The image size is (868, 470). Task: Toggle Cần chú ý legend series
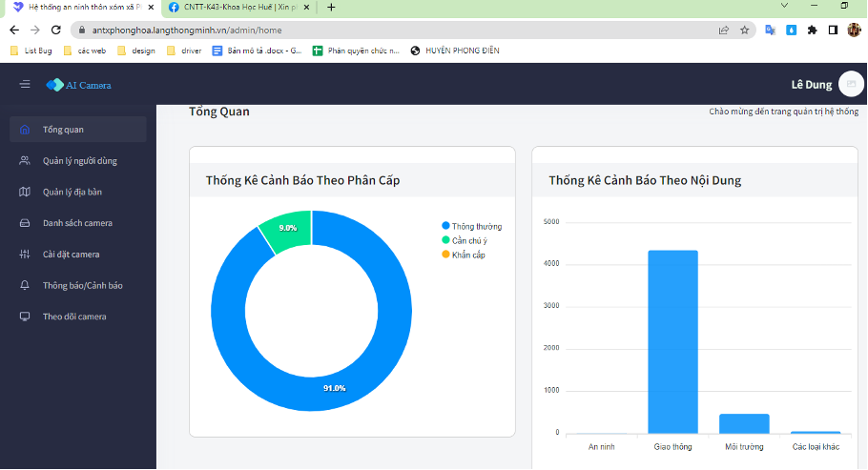tap(467, 240)
